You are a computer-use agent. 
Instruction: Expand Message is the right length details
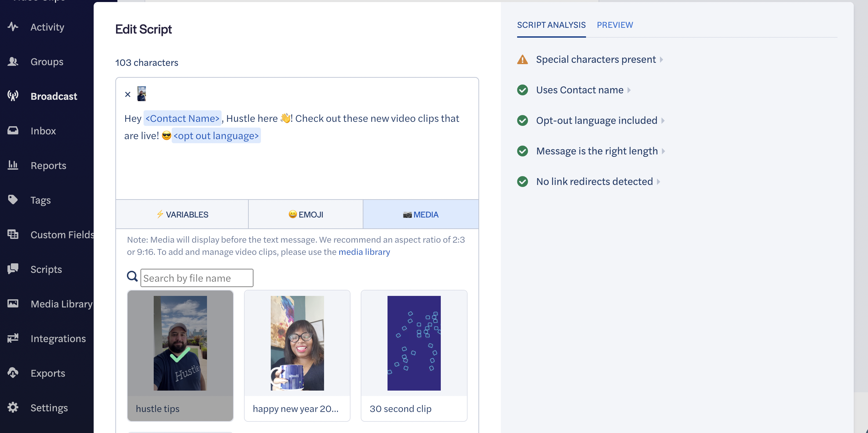click(663, 151)
